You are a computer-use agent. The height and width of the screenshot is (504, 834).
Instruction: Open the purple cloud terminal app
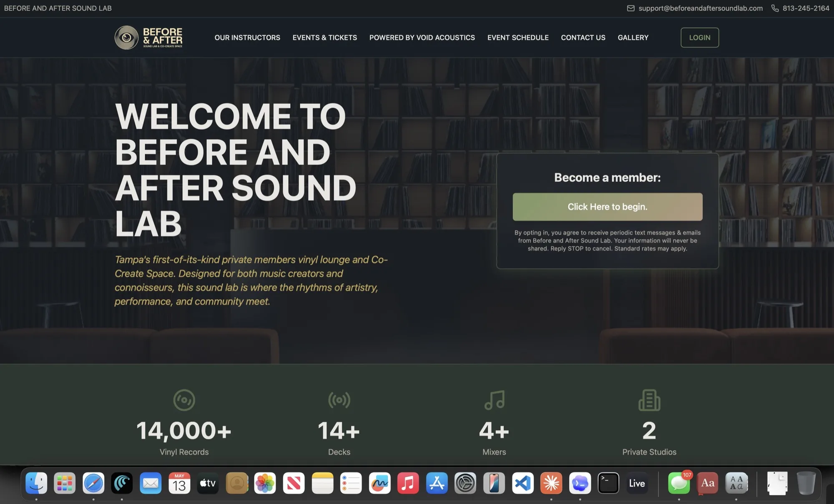[x=580, y=483]
